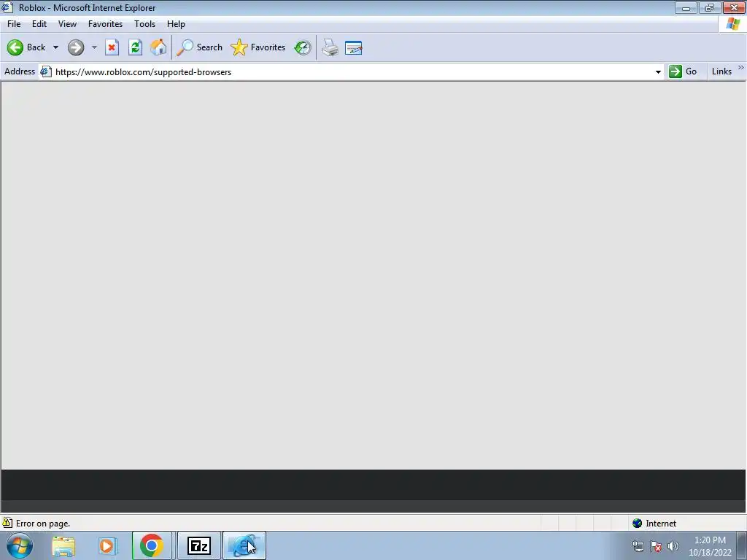Click the volume speaker tray icon

coord(673,546)
